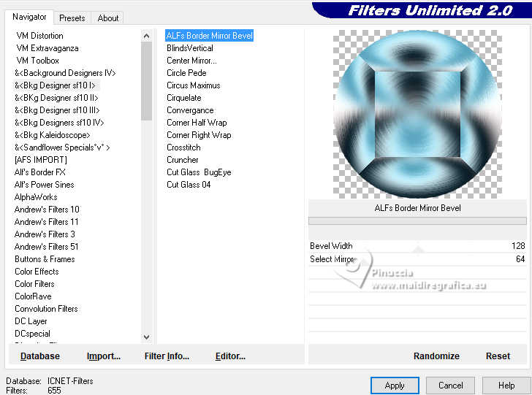
Task: Select Cut Glass 04 filter
Action: 189,185
